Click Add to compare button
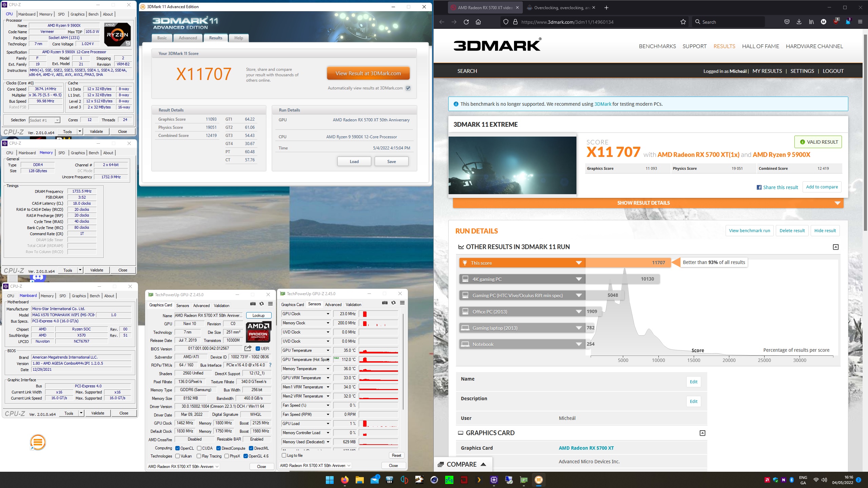Viewport: 868px width, 488px height. (x=822, y=187)
